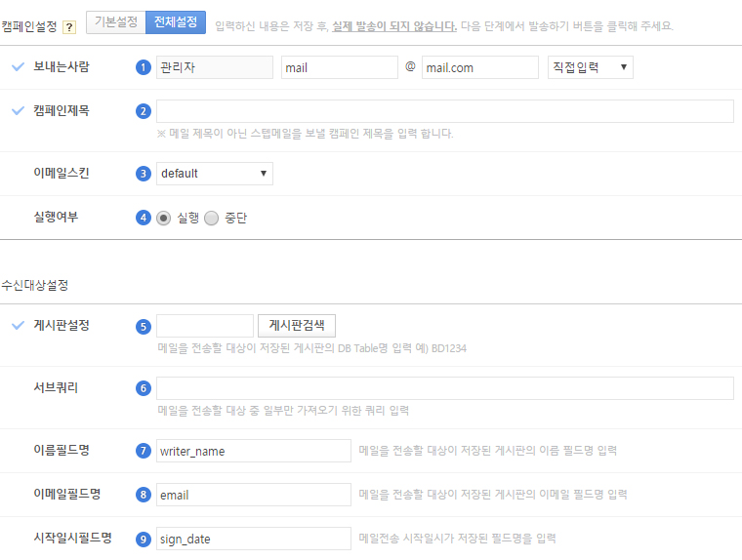This screenshot has height=560, width=742.
Task: Switch to the 전체설정 tab
Action: [x=176, y=22]
